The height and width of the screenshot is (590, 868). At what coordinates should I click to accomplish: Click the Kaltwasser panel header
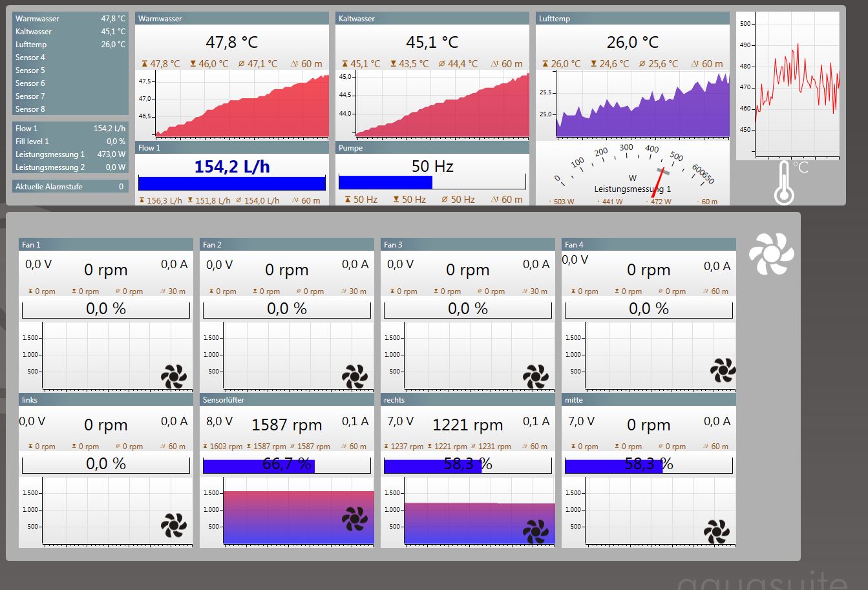point(432,19)
